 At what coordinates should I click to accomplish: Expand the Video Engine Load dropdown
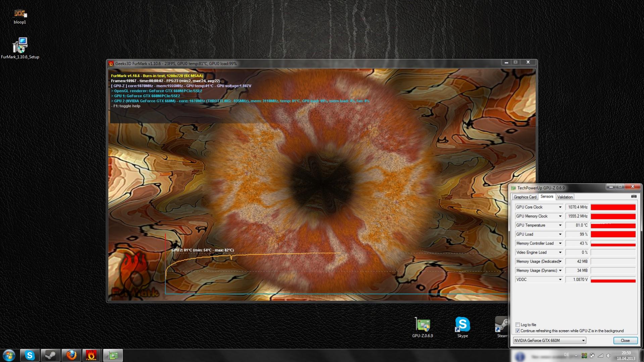560,253
